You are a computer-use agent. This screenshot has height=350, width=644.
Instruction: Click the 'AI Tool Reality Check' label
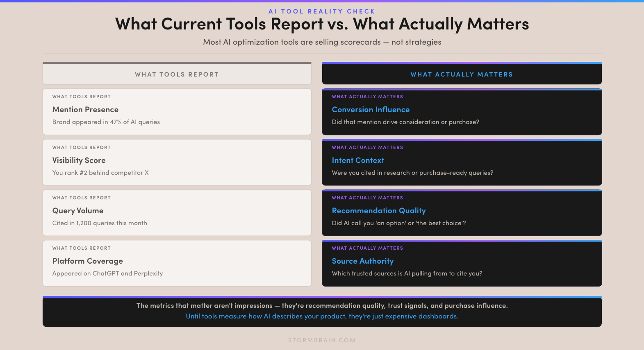[322, 11]
